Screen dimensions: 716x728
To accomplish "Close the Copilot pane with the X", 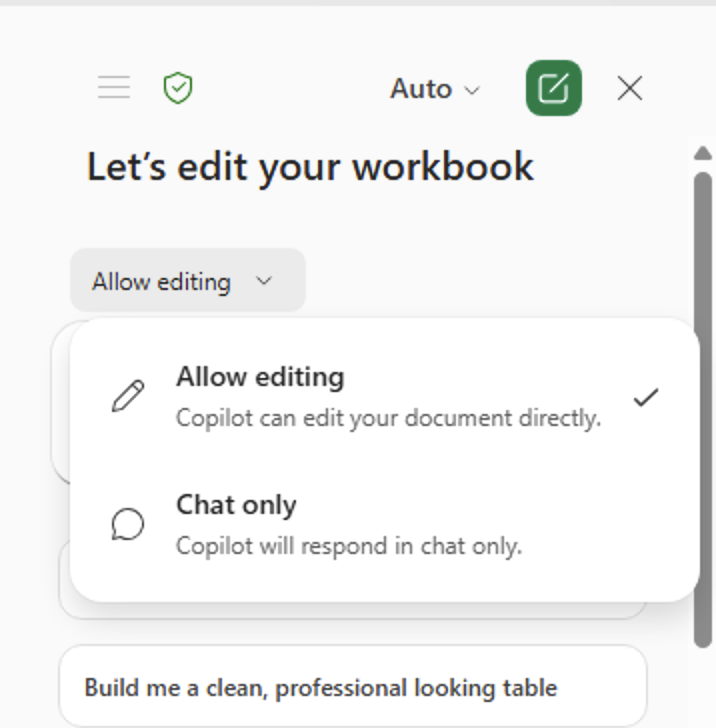I will click(x=630, y=88).
